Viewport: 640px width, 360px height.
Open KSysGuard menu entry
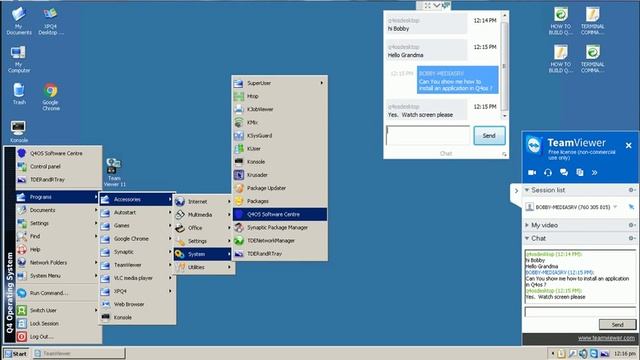coord(280,136)
